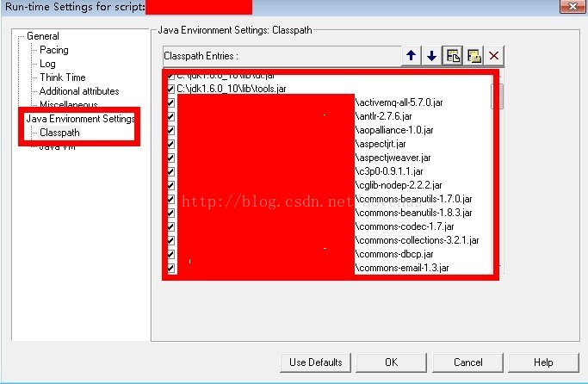Toggle checkbox for antlr-2.7.6.jar

coord(171,116)
